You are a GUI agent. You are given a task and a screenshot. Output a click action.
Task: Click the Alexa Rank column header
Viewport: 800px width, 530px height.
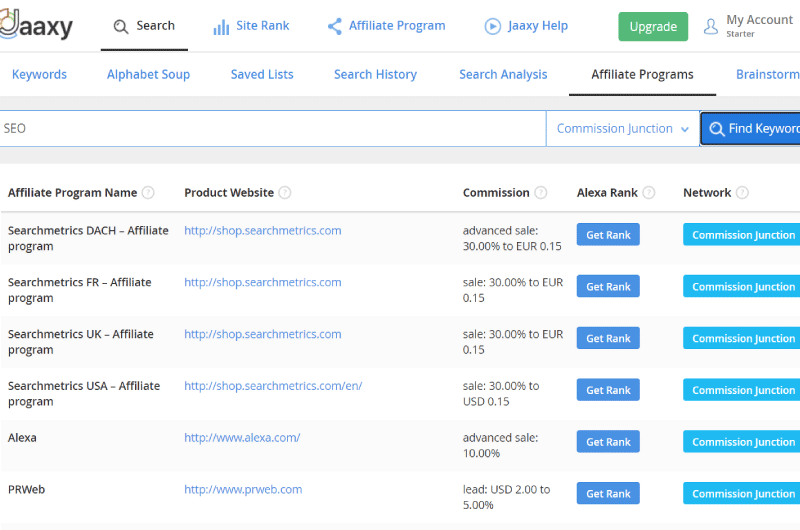pyautogui.click(x=607, y=193)
